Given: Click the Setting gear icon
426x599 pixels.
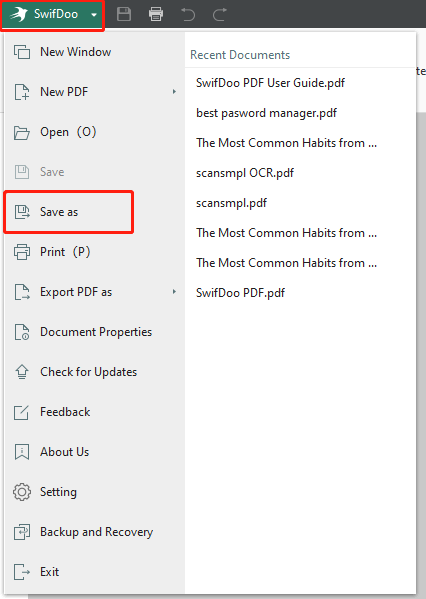Looking at the screenshot, I should 22,492.
